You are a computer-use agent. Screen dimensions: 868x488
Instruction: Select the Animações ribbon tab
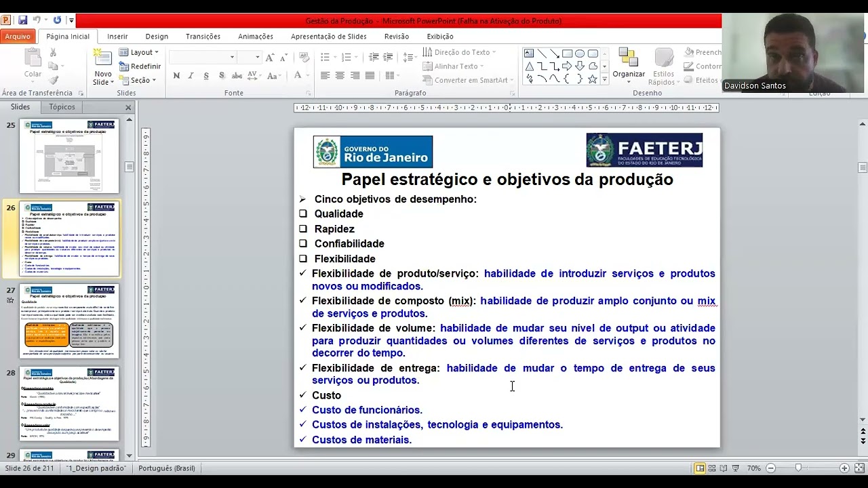coord(256,37)
